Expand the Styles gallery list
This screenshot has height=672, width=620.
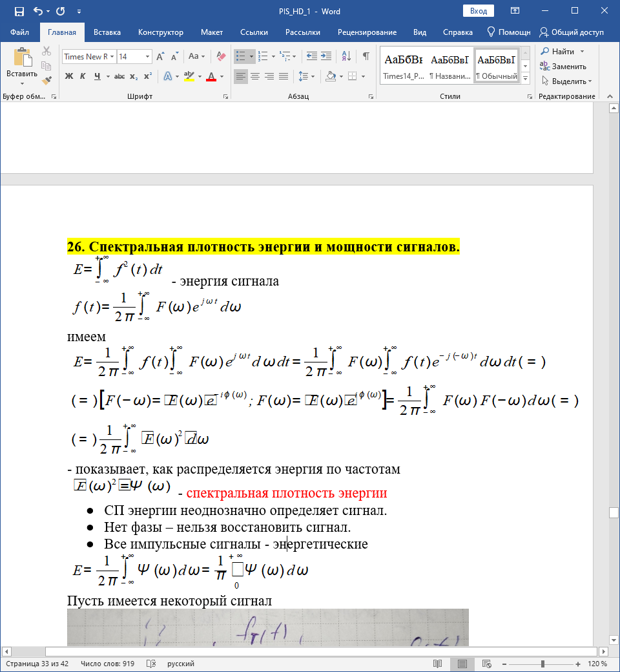(x=525, y=79)
